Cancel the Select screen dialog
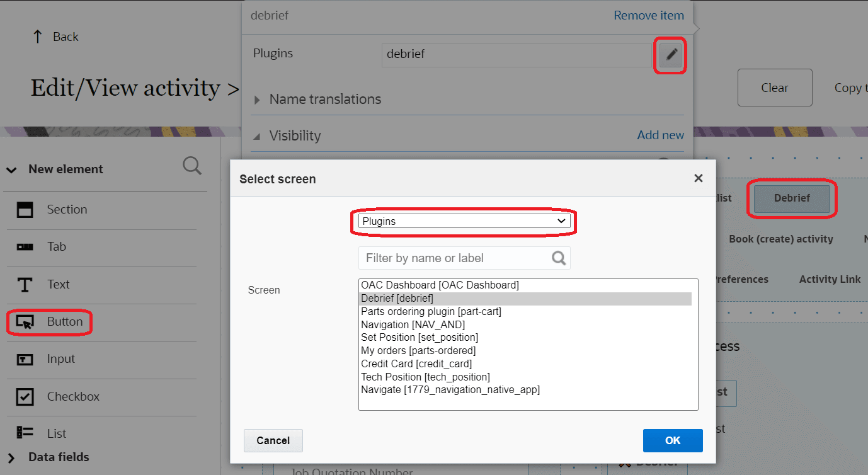The width and height of the screenshot is (868, 475). tap(273, 440)
